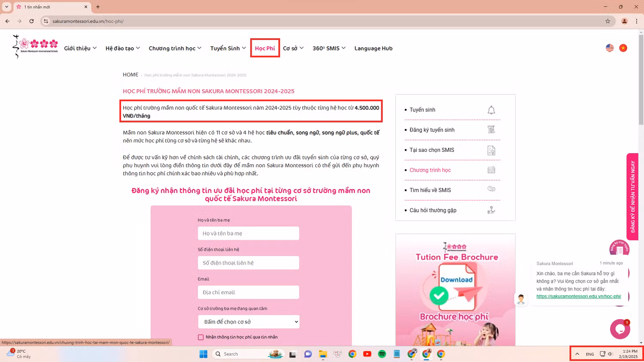Viewport: 644px width, 362px height.
Task: Follow the sakuramontessori.edu.vn/hoc-phi chat link
Action: click(x=579, y=296)
